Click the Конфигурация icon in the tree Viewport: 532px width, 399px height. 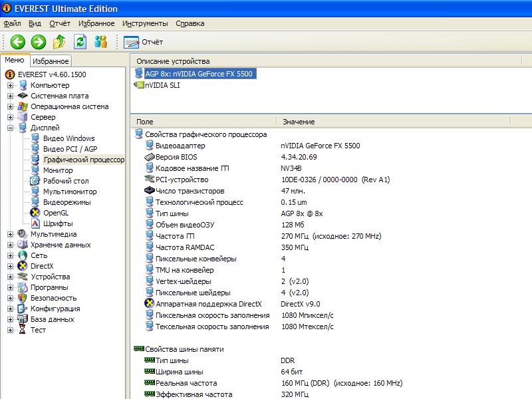pos(23,309)
